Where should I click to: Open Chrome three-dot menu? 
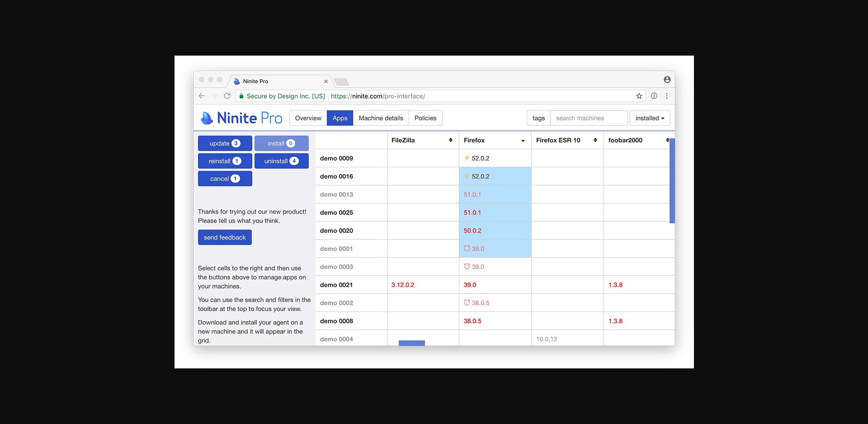point(667,96)
